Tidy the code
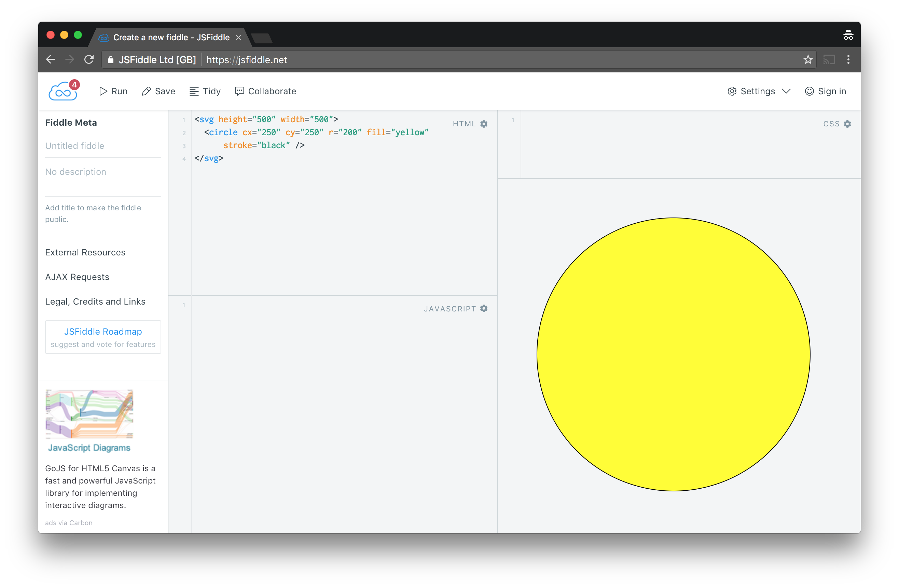Image resolution: width=899 pixels, height=588 pixels. point(205,92)
